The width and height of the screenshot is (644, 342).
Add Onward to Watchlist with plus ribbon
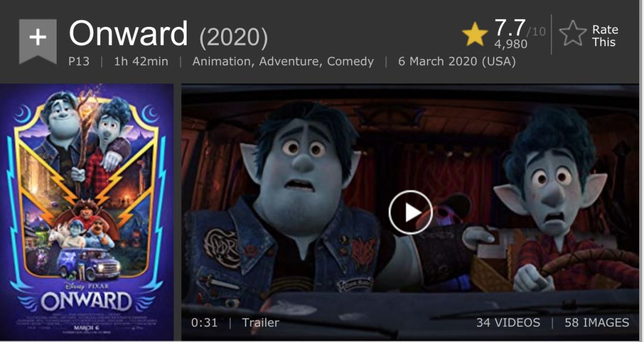[38, 41]
